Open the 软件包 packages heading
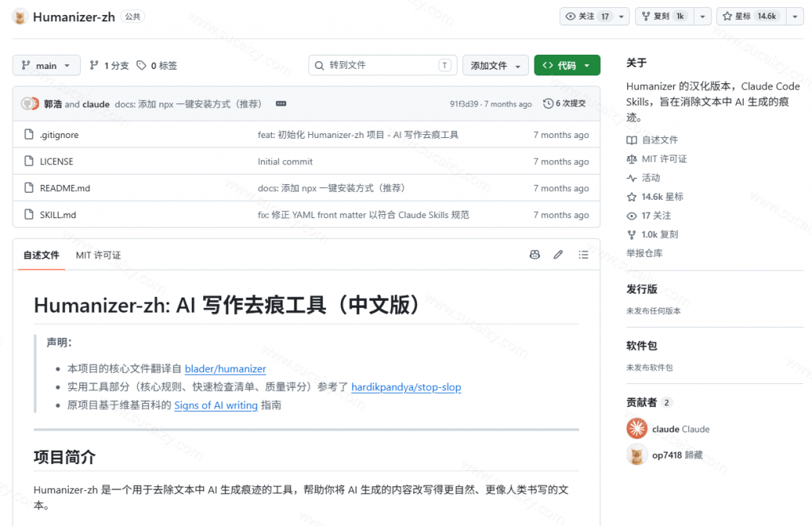Screen dimensions: 812x526 click(x=642, y=345)
